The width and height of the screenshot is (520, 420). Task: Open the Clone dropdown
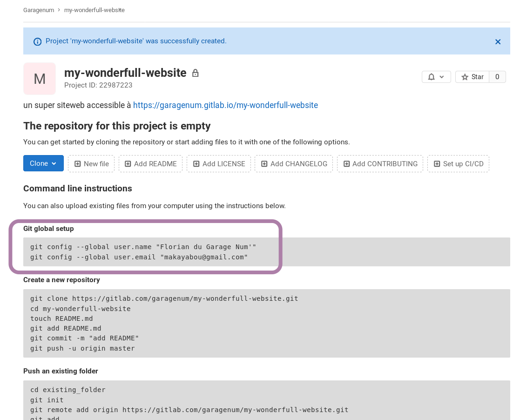click(x=43, y=163)
